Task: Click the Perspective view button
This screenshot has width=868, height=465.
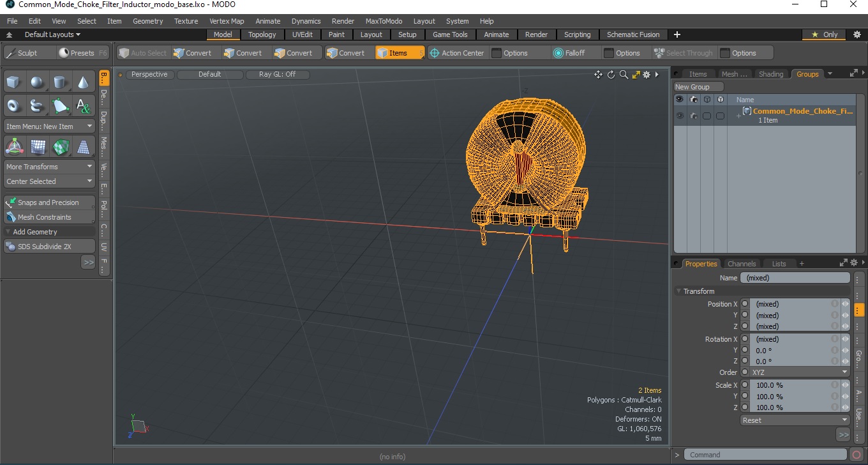Action: click(149, 74)
